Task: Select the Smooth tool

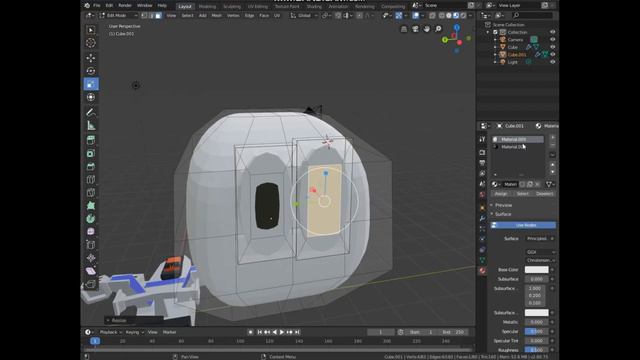Action: 91,231
